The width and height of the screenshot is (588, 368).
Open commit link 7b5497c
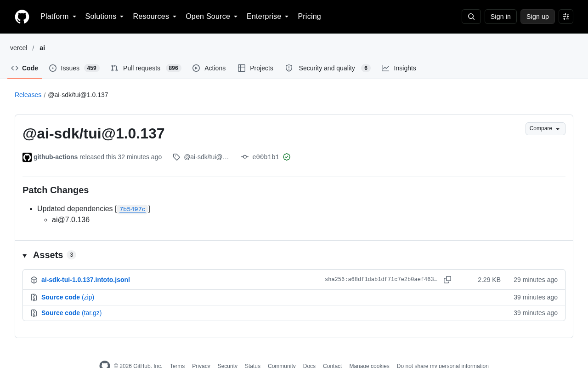click(132, 209)
